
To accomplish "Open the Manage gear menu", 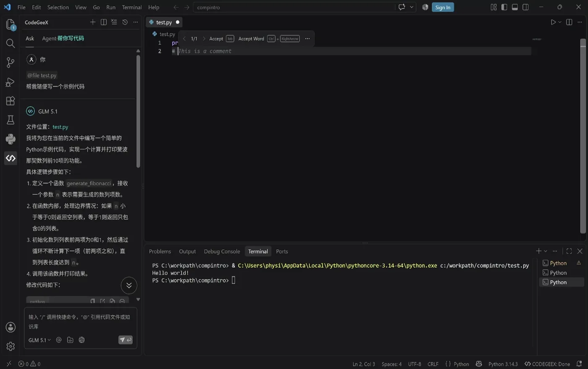I will 10,346.
